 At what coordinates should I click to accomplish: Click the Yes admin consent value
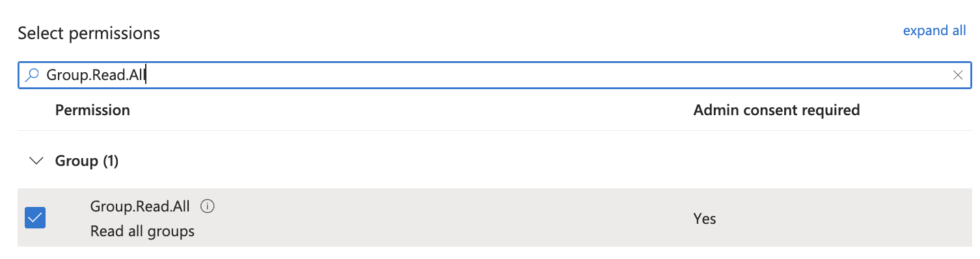tap(705, 219)
